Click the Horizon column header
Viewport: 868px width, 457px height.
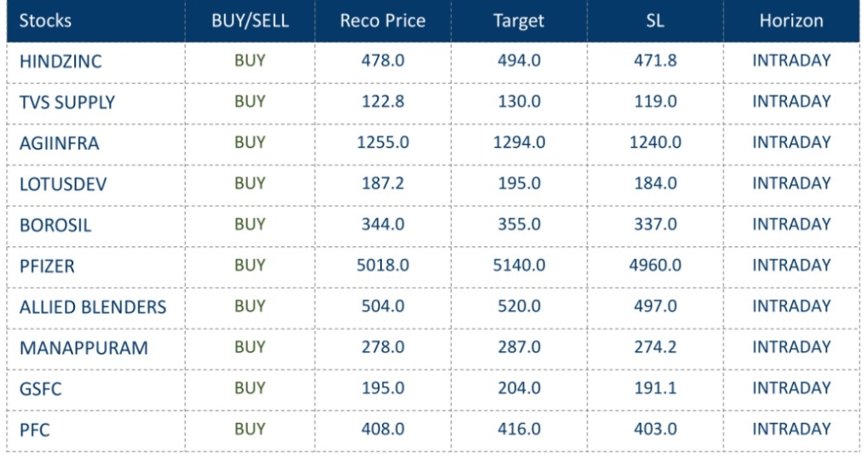coord(791,20)
